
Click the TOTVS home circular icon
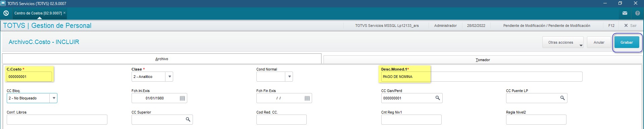(x=6, y=13)
